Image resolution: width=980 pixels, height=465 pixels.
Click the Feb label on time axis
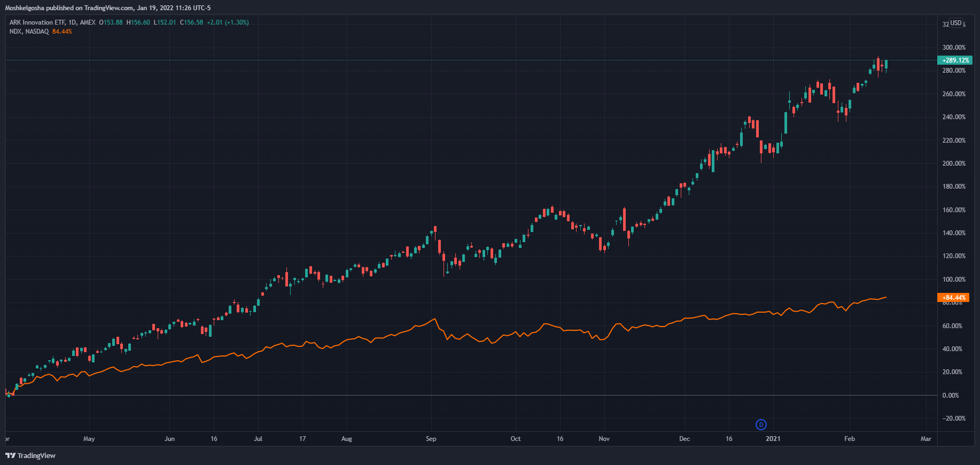[849, 439]
